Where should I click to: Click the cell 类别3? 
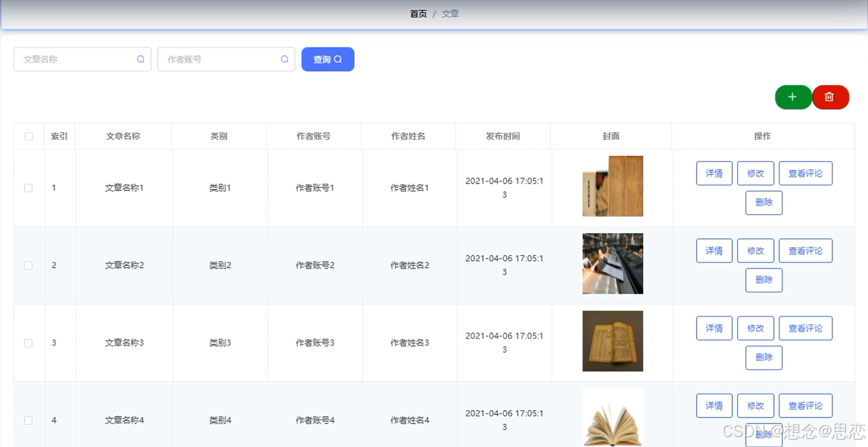pos(220,343)
